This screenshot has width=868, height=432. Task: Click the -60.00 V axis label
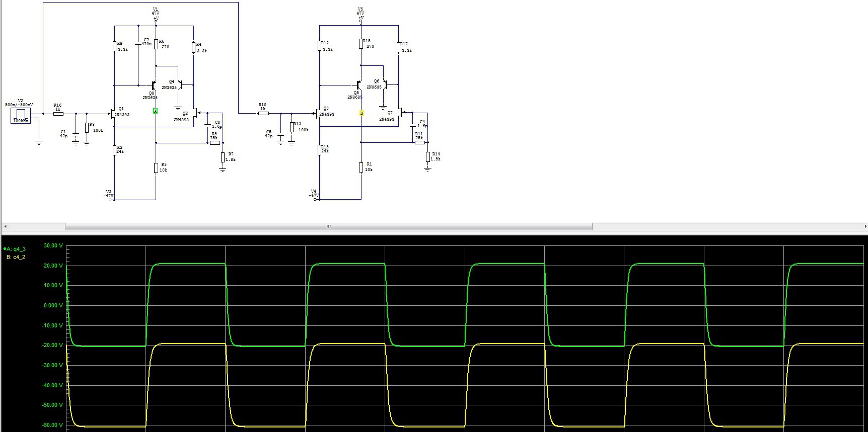[x=52, y=425]
